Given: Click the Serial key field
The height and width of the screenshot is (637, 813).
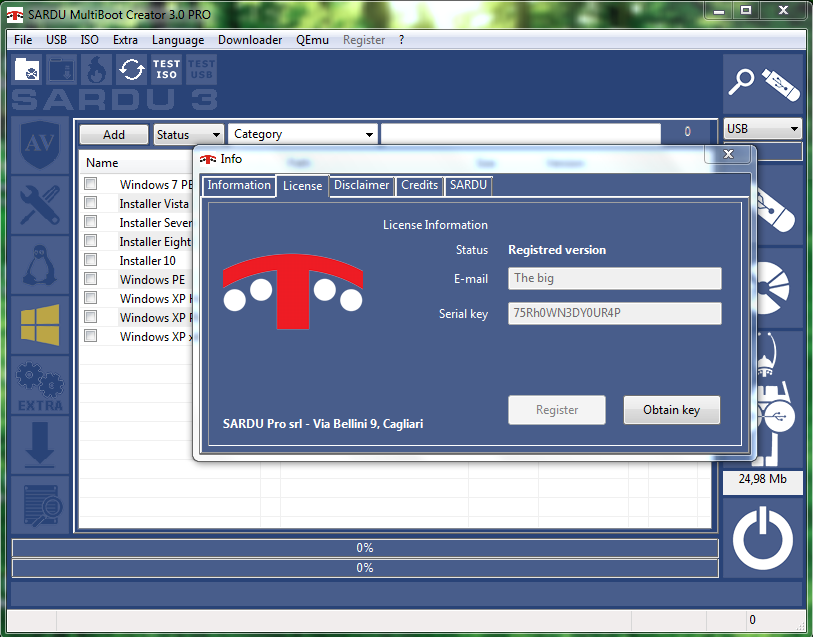Looking at the screenshot, I should point(614,313).
